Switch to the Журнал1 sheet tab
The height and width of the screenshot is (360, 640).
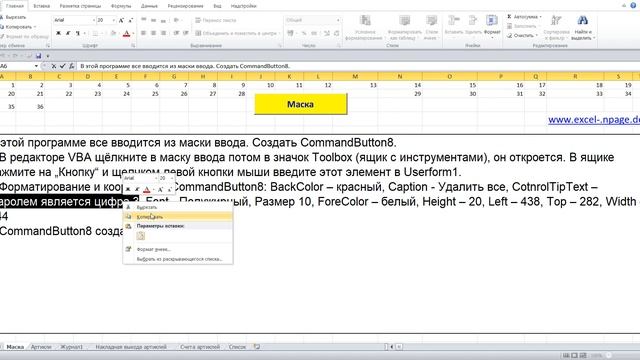[x=71, y=347]
